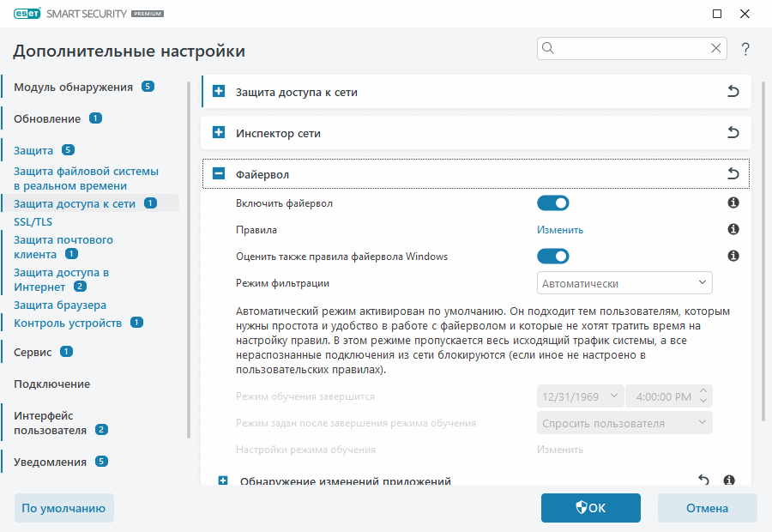Reset Защита доступа к сети with revert arrow
The width and height of the screenshot is (772, 532).
coord(733,91)
